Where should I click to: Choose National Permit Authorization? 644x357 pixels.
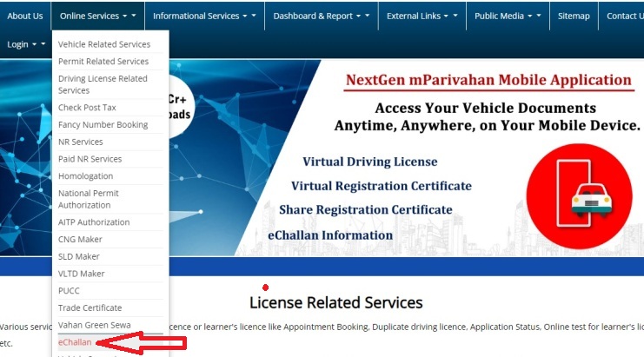coord(89,199)
